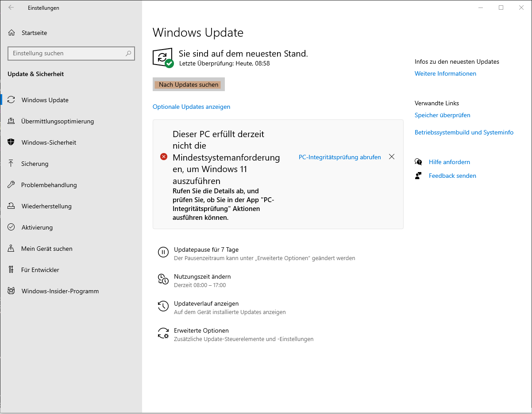Open Windows-Sicherheit section
This screenshot has width=532, height=414.
click(x=71, y=142)
